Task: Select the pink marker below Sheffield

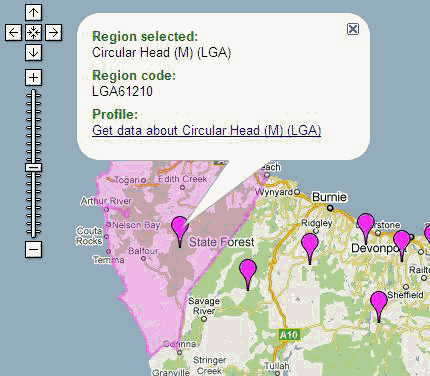Action: [379, 307]
